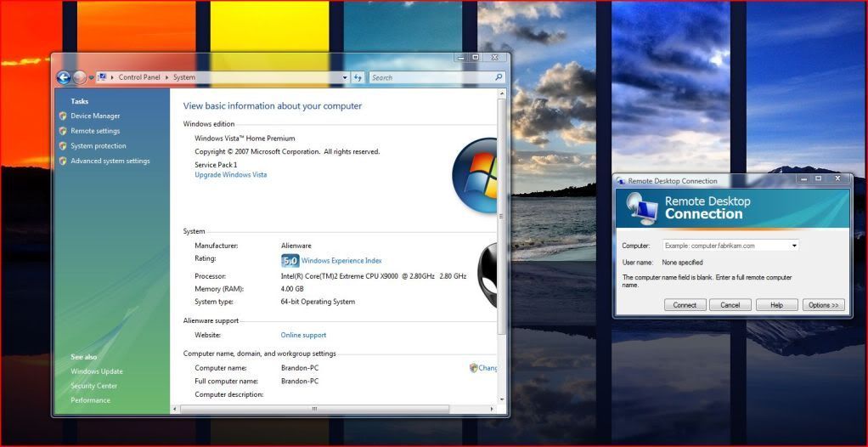The height and width of the screenshot is (447, 868).
Task: Click the Remote Desktop Connection title bar icon
Action: [622, 180]
